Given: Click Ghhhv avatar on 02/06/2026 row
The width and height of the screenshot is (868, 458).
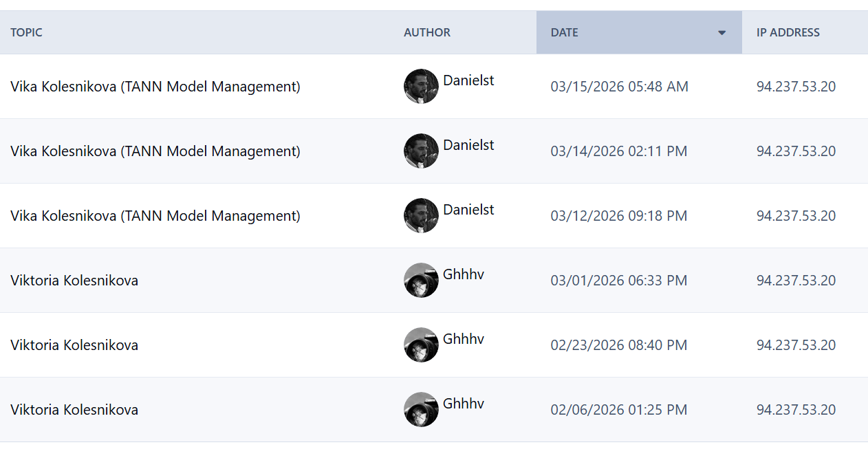Looking at the screenshot, I should (421, 410).
